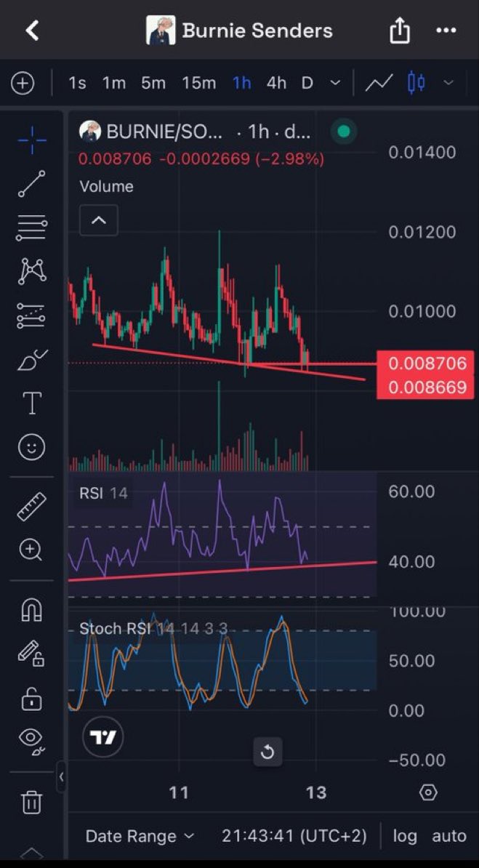The width and height of the screenshot is (479, 868).
Task: Add a symbol with the plus circle icon
Action: [x=23, y=84]
